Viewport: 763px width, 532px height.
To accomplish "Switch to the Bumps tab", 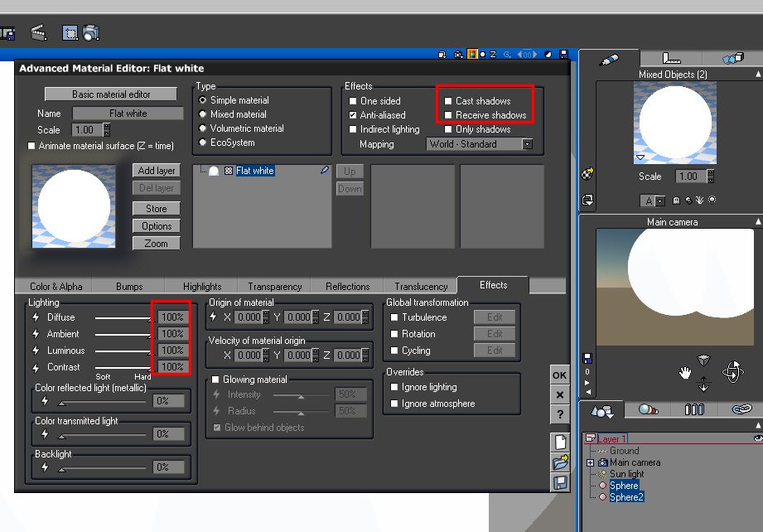I will click(129, 287).
